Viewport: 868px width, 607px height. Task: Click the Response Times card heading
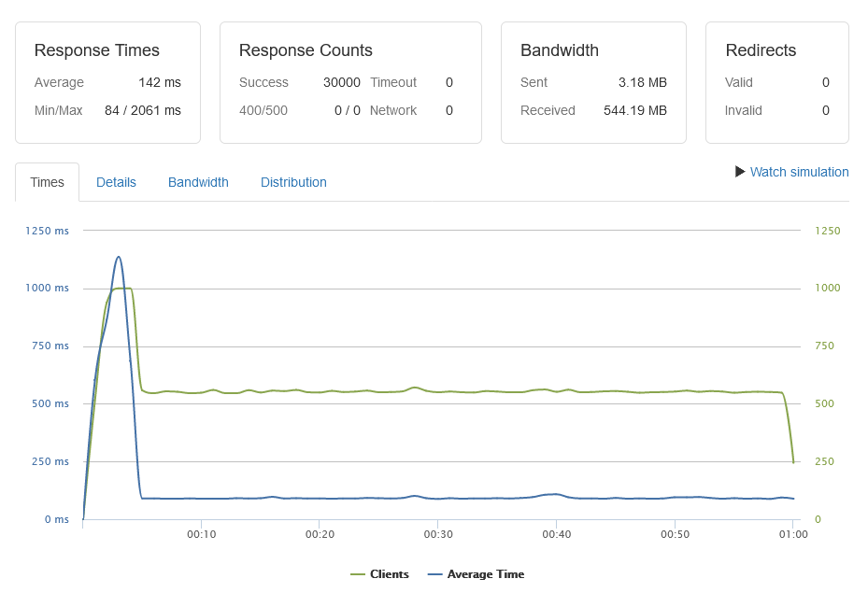tap(96, 50)
